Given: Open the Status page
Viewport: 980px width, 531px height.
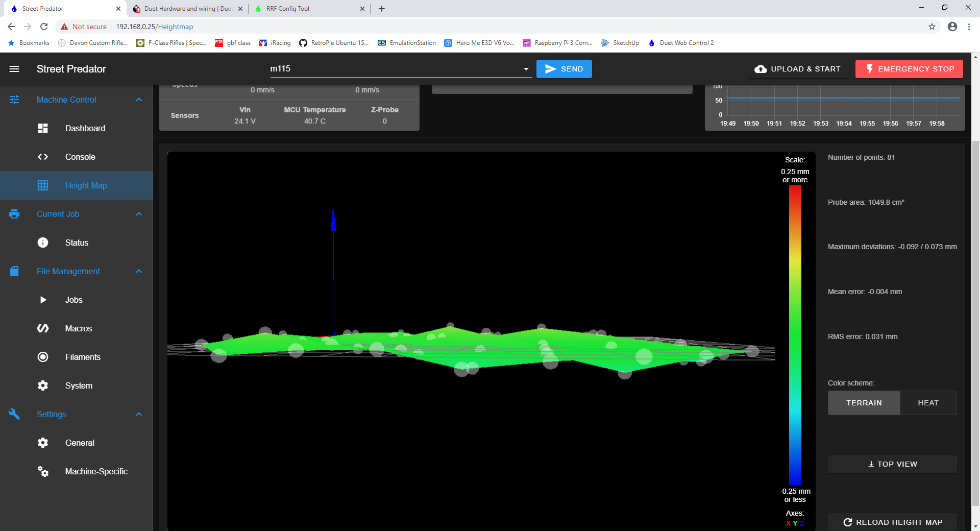Looking at the screenshot, I should pos(77,243).
